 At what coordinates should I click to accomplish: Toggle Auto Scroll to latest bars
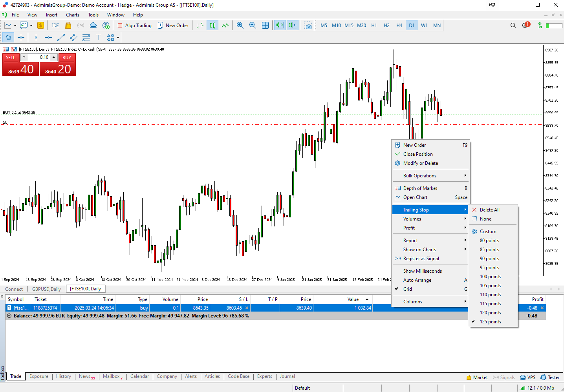pos(280,25)
